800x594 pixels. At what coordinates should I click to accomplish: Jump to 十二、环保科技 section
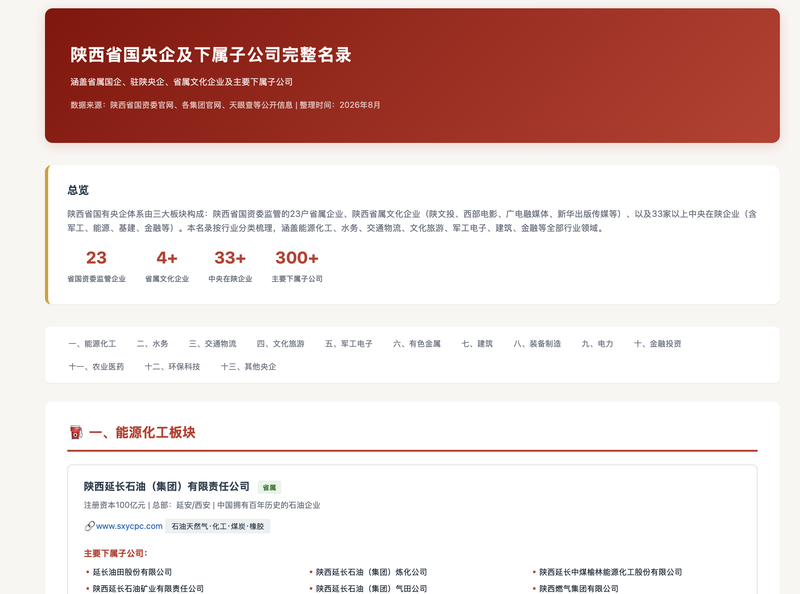click(x=172, y=366)
